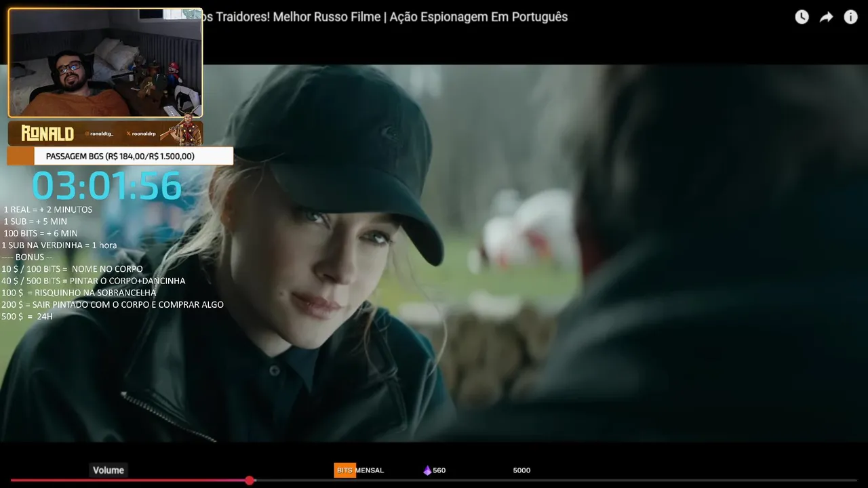Click the MENSAL label
The height and width of the screenshot is (488, 868).
pyautogui.click(x=370, y=470)
